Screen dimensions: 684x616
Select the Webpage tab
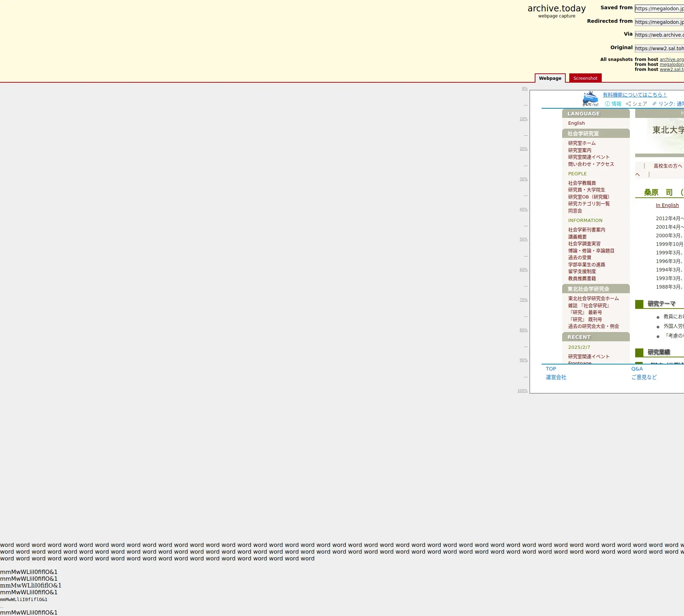pos(550,78)
